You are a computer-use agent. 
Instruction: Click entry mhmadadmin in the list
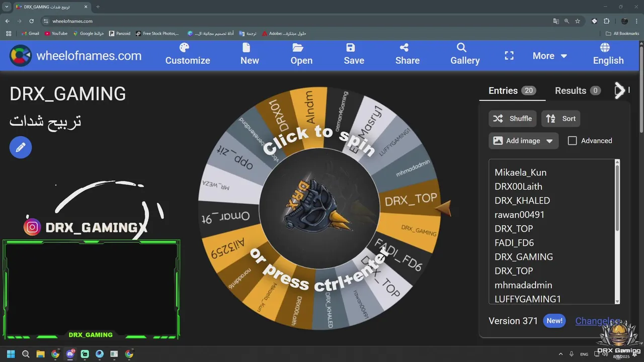coord(523,285)
